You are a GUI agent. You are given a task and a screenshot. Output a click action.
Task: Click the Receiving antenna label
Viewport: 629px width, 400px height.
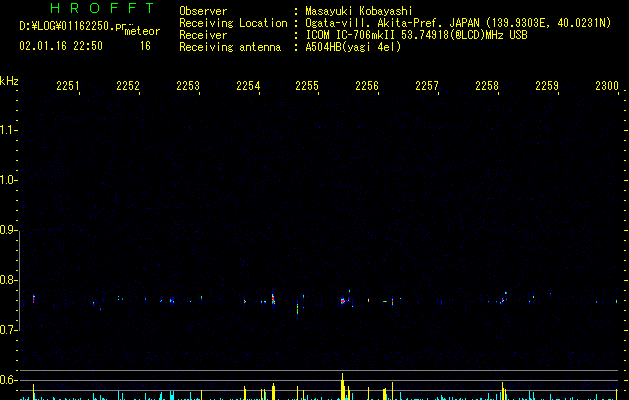tap(230, 47)
